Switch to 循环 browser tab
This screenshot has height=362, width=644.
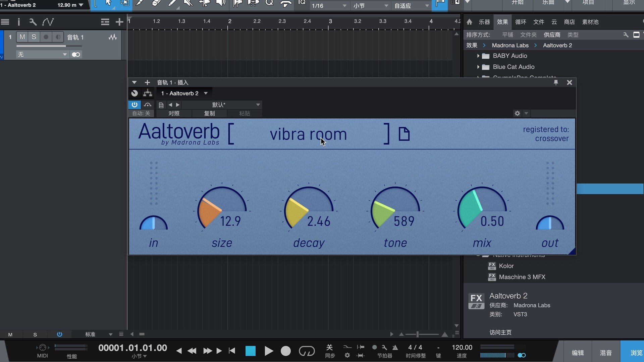point(521,22)
